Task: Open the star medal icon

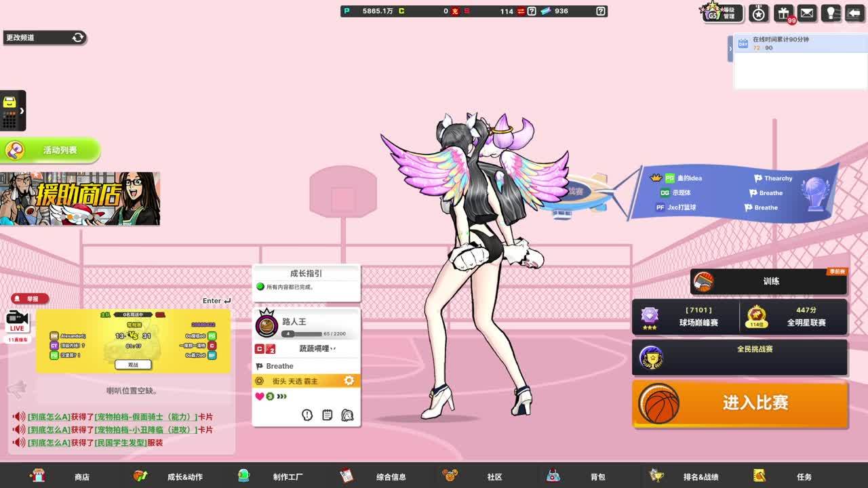Action: point(758,13)
